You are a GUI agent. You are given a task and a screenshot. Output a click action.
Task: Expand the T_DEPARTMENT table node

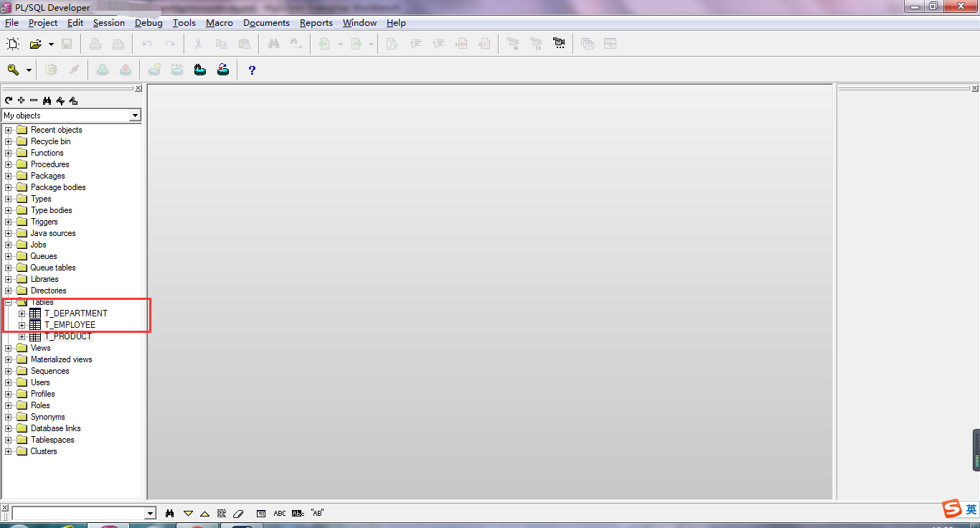tap(22, 313)
